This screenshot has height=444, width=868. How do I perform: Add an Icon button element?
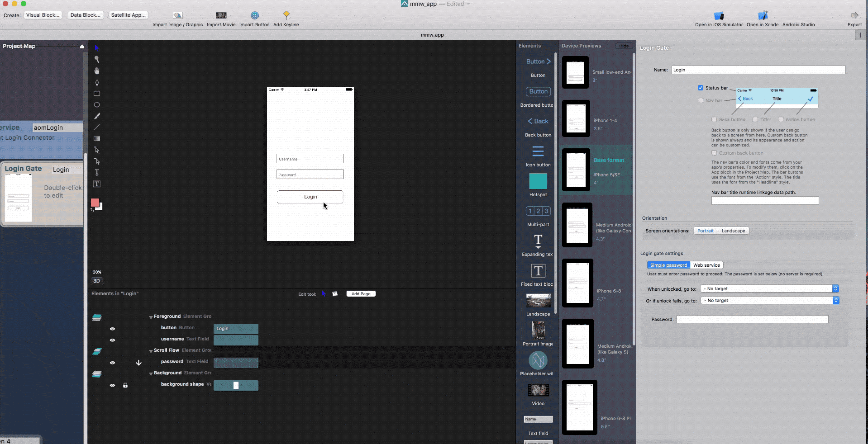tap(538, 151)
